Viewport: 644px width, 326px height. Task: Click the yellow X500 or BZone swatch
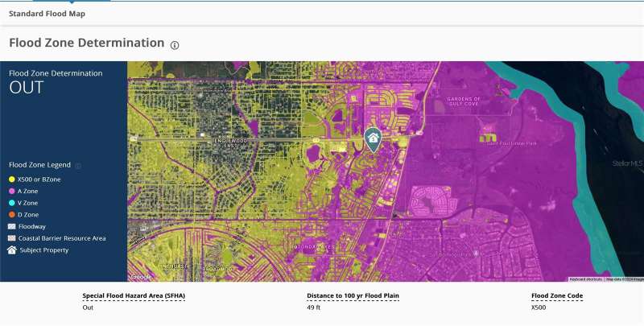11,180
